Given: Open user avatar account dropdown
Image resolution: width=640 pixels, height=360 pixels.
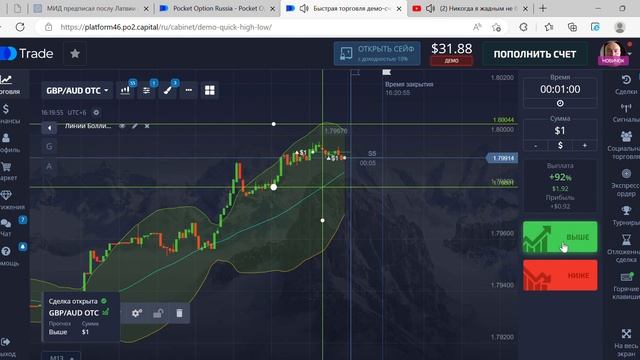Looking at the screenshot, I should pos(614,53).
